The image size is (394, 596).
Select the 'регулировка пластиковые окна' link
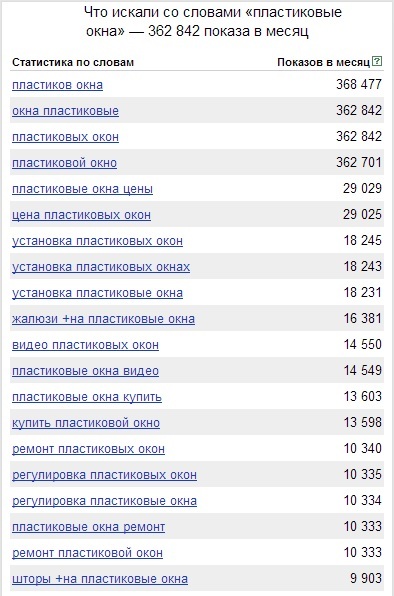pyautogui.click(x=104, y=501)
